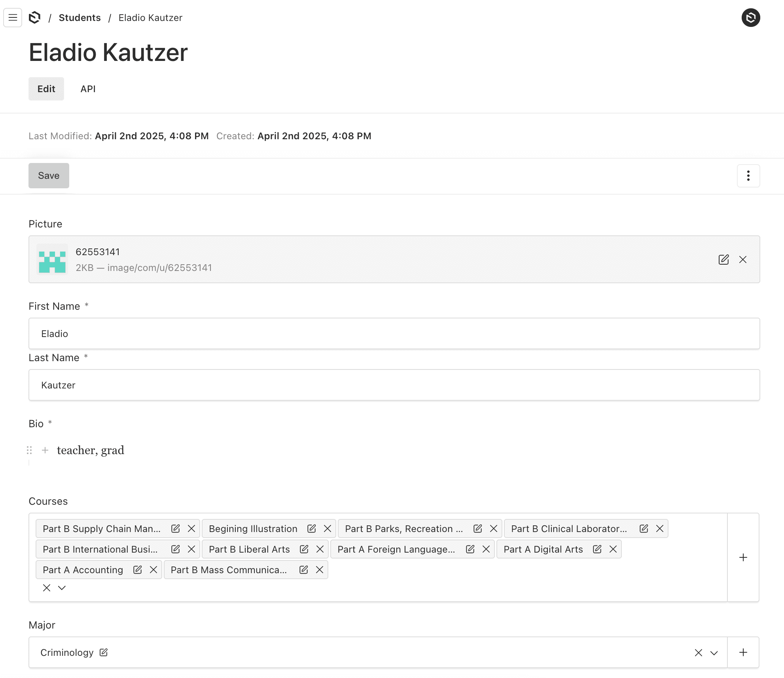Add a new course with plus button
This screenshot has height=678, width=784.
743,557
